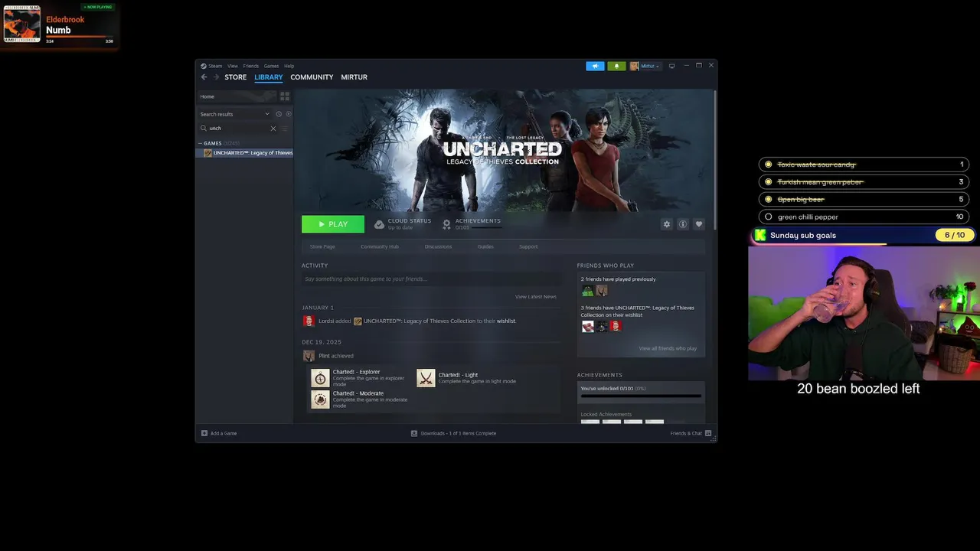Open the View menu

click(x=233, y=66)
